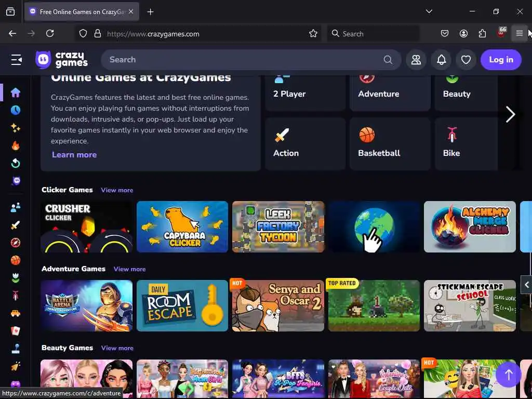Open the Beauty category card

[467, 92]
